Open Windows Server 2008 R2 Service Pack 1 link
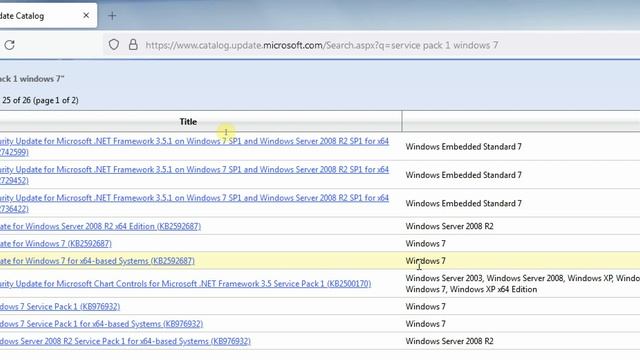The height and width of the screenshot is (360, 640). pos(125,341)
